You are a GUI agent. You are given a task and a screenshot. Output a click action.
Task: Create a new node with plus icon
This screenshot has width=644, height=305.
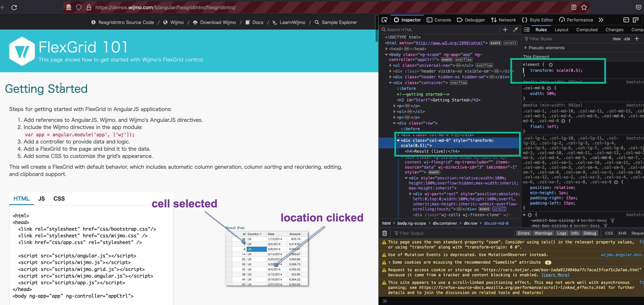(505, 30)
